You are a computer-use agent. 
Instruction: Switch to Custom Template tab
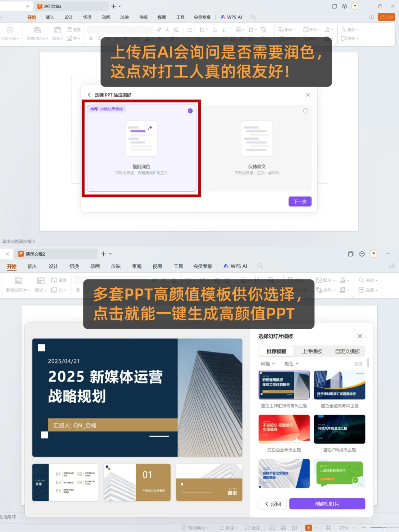(x=347, y=351)
